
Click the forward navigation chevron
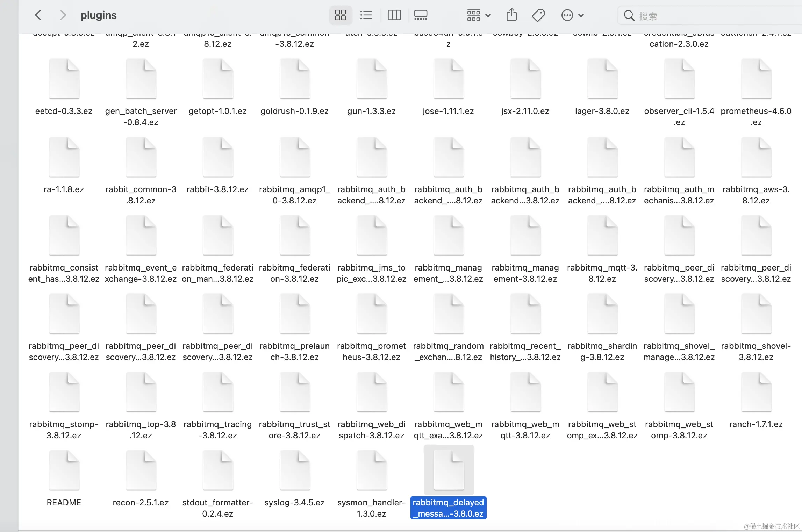tap(63, 15)
